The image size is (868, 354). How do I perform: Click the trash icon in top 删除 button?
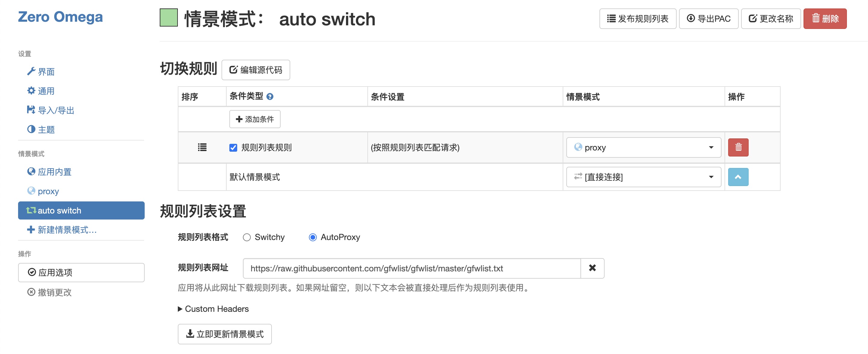816,18
